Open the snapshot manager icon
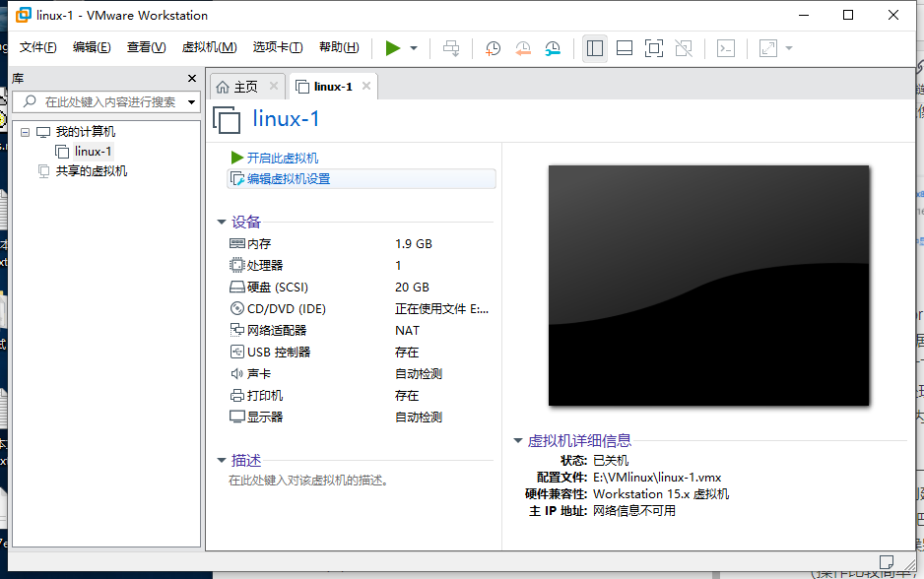The width and height of the screenshot is (924, 579). 553,48
